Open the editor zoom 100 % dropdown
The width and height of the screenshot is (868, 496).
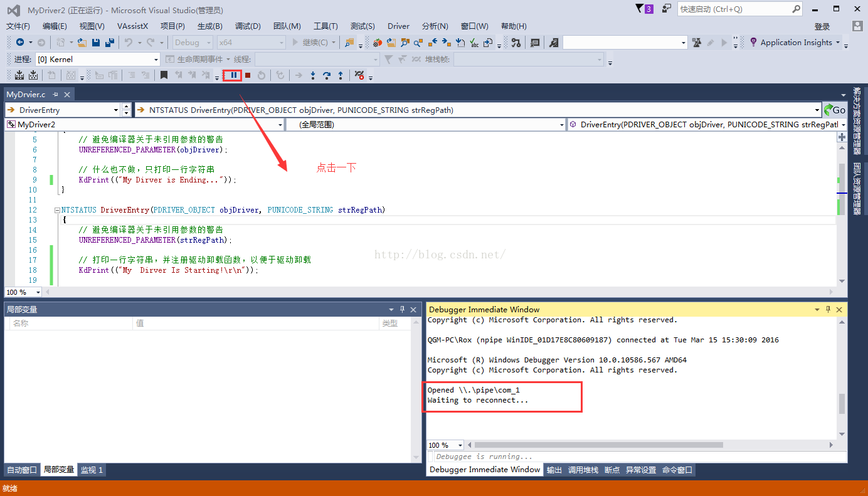(x=38, y=292)
